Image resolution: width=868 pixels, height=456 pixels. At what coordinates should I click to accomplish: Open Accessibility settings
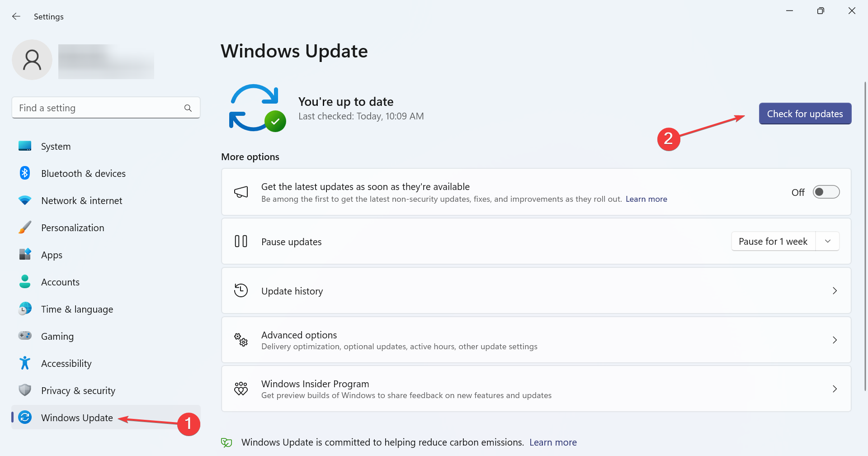(106, 363)
